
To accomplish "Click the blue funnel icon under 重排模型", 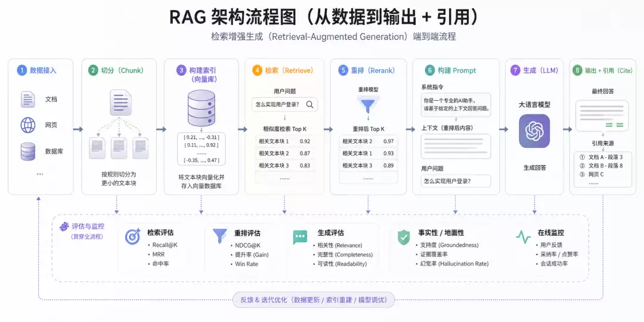I will click(x=367, y=105).
